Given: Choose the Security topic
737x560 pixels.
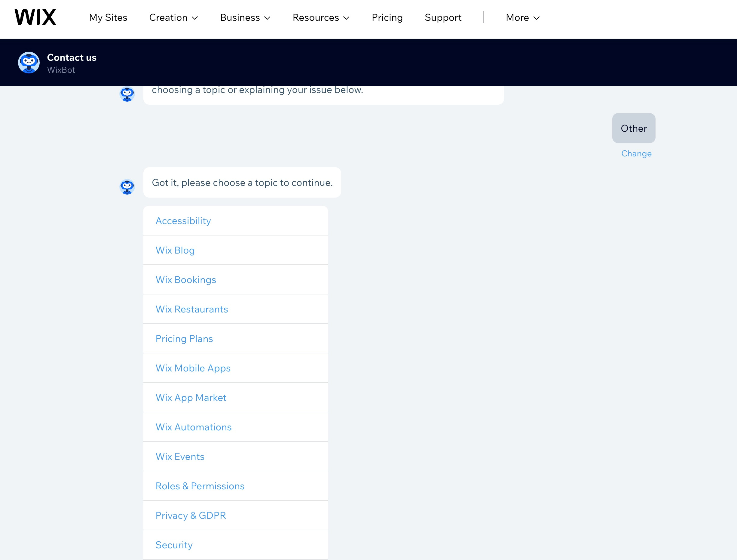Looking at the screenshot, I should (x=174, y=545).
